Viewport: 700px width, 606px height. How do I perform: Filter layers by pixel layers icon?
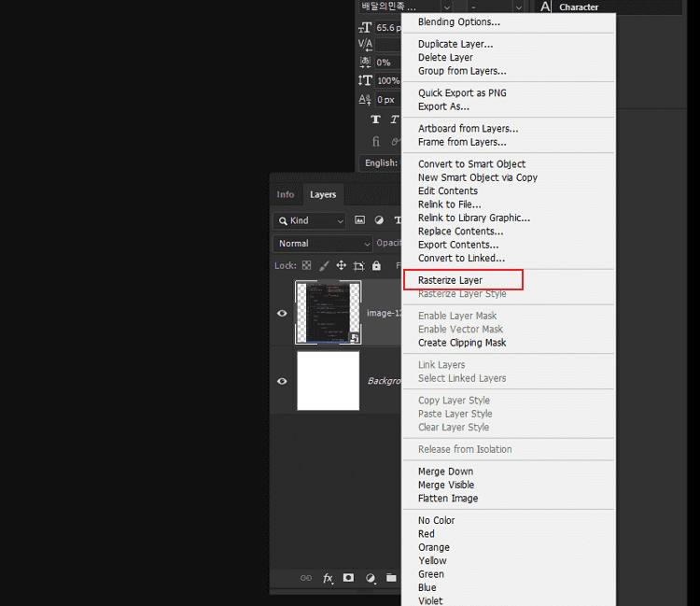click(359, 220)
